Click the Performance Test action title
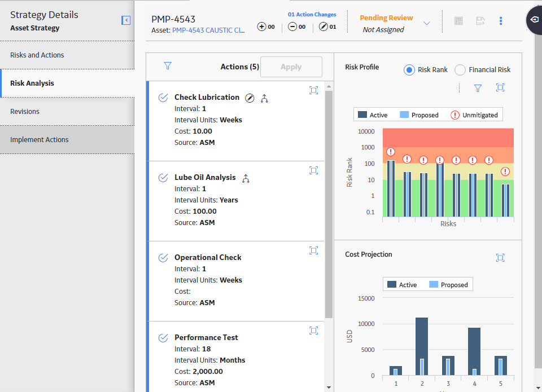 point(206,338)
